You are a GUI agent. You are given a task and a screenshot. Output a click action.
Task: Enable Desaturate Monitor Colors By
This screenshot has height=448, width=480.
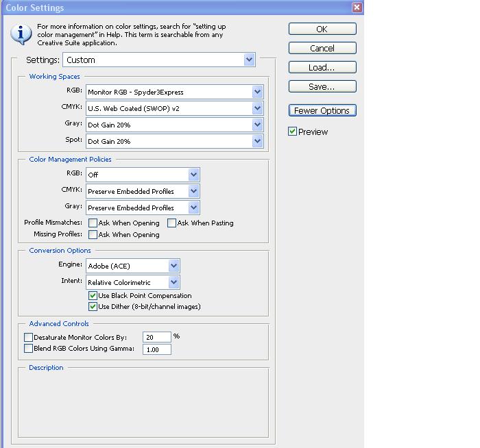point(28,337)
